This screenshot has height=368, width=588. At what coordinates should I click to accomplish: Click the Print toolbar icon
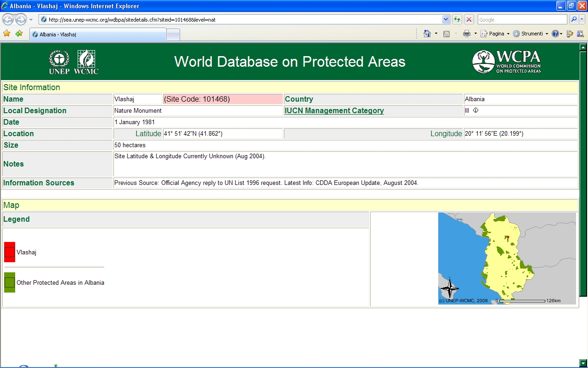click(x=467, y=34)
